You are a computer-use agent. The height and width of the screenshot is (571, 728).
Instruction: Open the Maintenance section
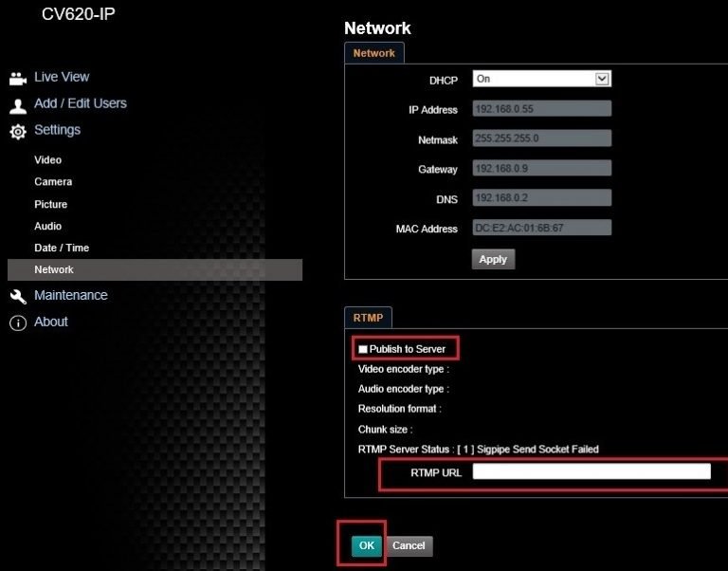coord(70,295)
